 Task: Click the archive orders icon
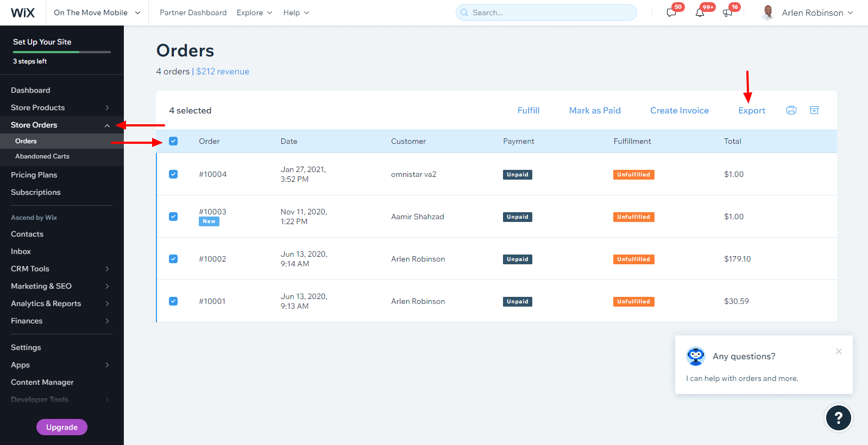coord(814,110)
